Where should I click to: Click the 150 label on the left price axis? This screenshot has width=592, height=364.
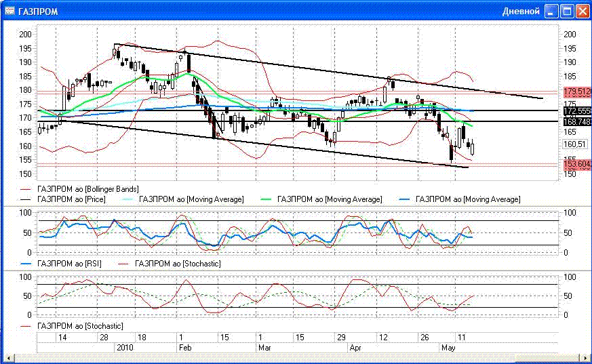coord(25,174)
